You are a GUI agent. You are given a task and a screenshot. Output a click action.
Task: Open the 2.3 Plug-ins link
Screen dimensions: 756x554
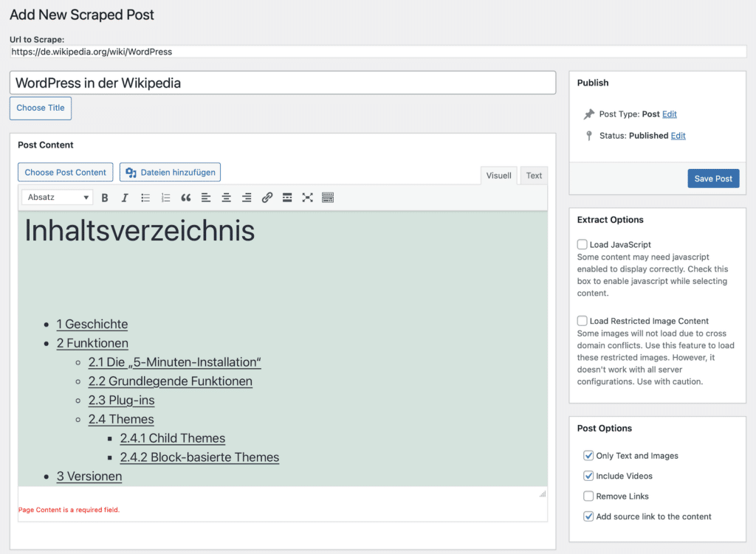point(122,401)
